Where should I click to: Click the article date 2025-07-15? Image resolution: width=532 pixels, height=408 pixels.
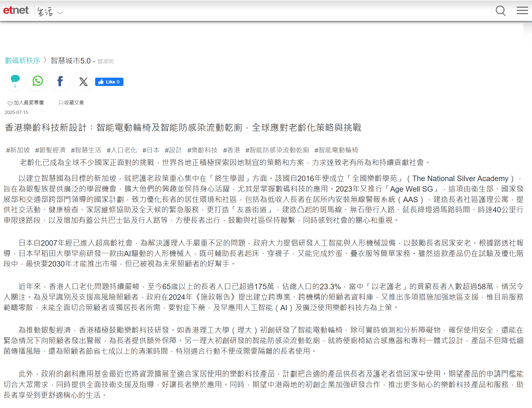(x=16, y=112)
